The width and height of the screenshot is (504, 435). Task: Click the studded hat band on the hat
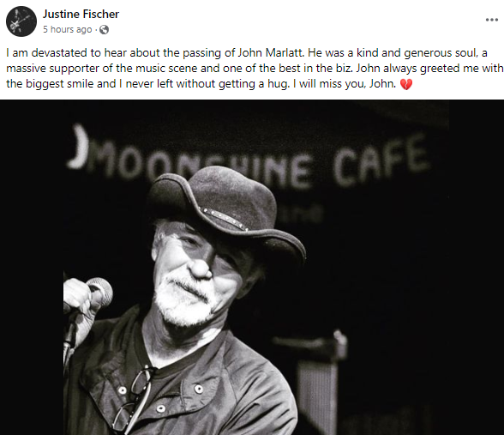click(x=224, y=218)
